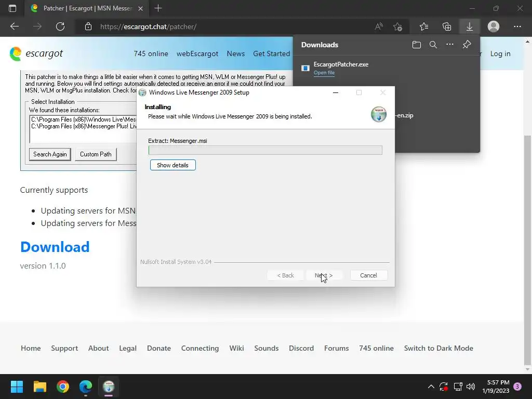Open the Forums footer link

point(336,348)
